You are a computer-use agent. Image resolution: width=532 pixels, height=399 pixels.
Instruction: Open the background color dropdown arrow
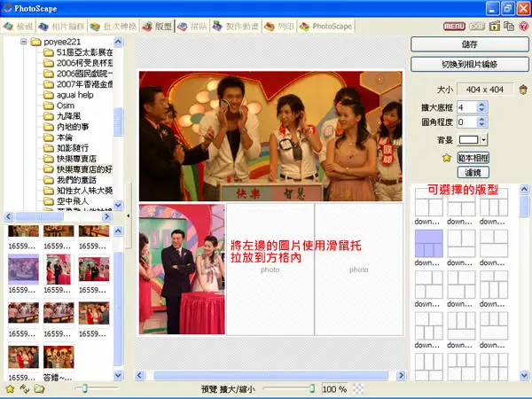point(484,139)
